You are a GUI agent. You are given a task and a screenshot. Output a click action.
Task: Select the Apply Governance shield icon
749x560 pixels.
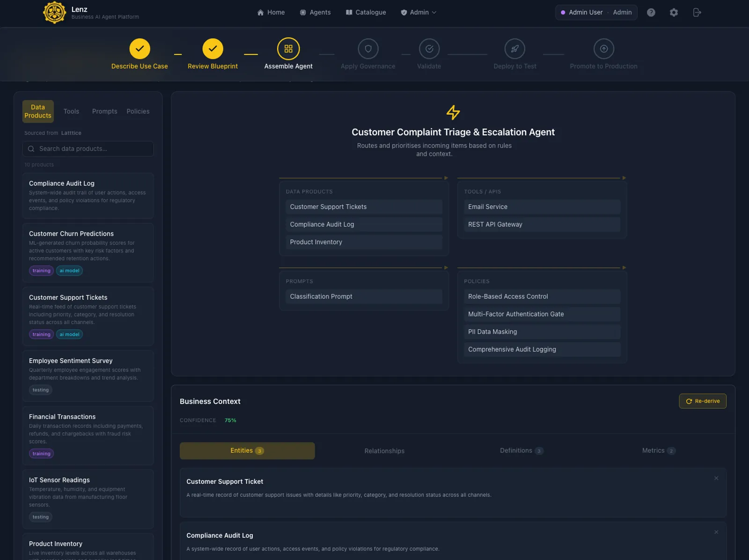point(368,49)
